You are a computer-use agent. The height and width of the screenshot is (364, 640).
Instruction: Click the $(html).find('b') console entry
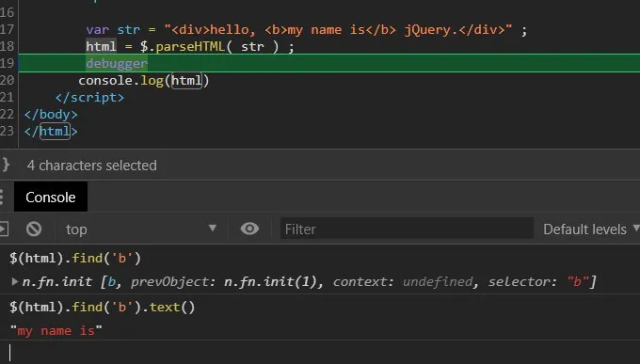tap(75, 259)
